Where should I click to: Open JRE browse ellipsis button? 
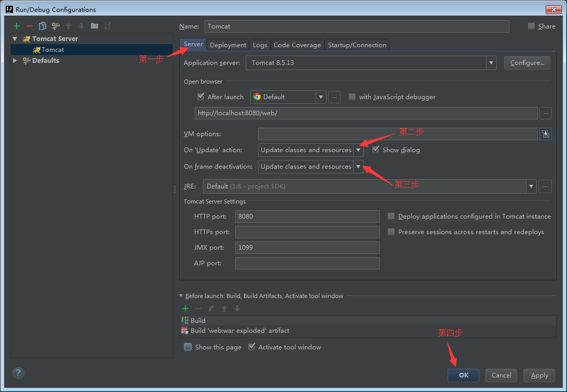pyautogui.click(x=545, y=186)
